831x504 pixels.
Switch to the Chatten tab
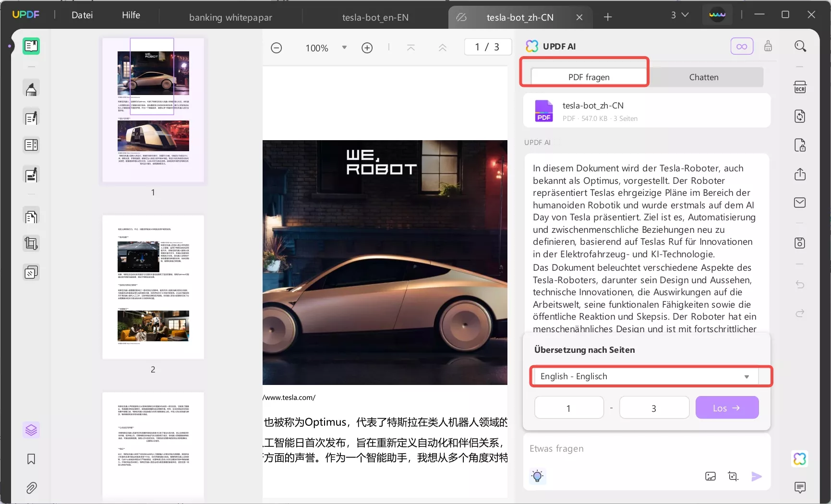tap(703, 77)
